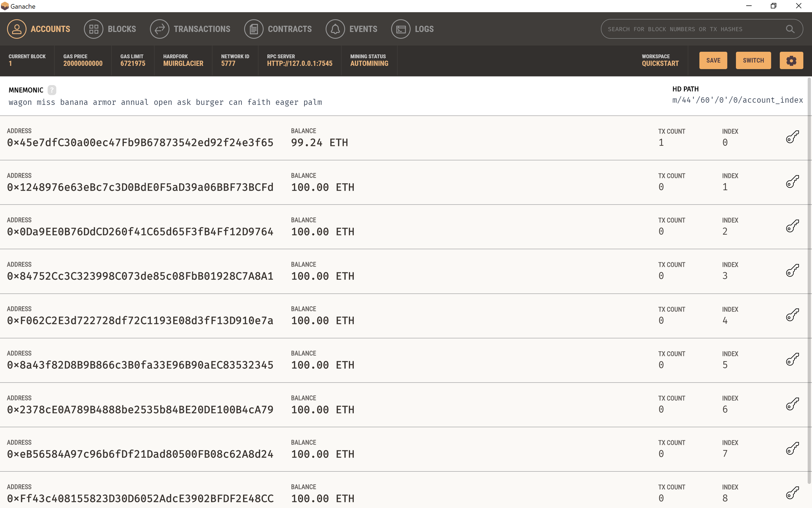Screen dimensions: 812x508
Task: Show private key for account index 3
Action: (x=792, y=270)
